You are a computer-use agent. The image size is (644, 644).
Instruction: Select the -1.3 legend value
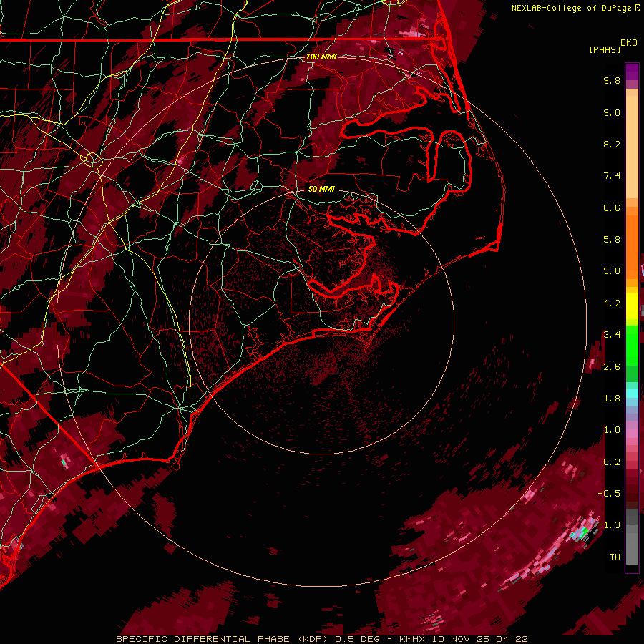[609, 525]
